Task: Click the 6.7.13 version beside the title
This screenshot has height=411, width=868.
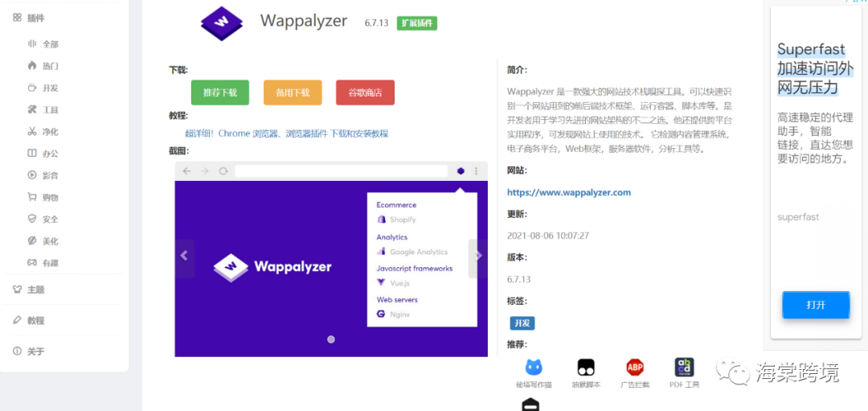Action: [x=376, y=23]
